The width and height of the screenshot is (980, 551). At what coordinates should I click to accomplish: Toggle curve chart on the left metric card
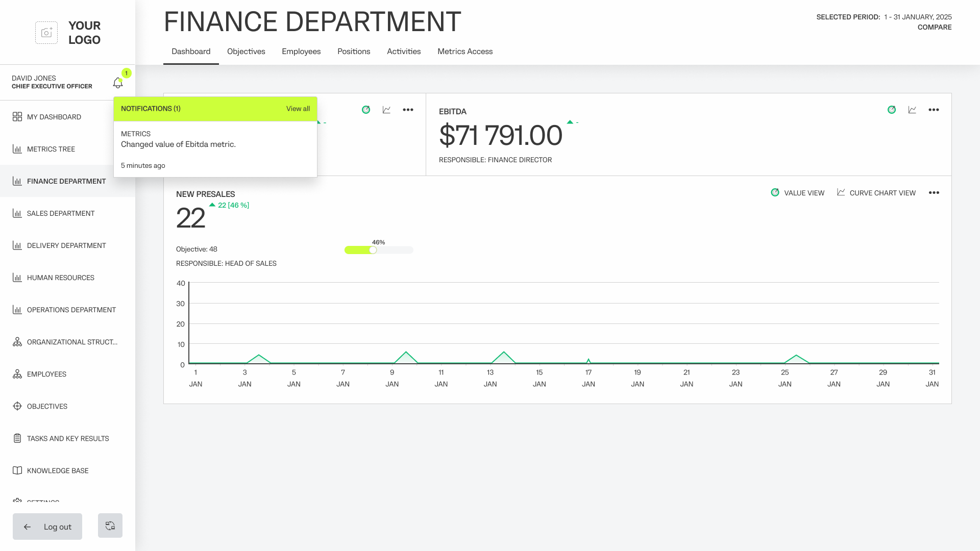pyautogui.click(x=386, y=110)
